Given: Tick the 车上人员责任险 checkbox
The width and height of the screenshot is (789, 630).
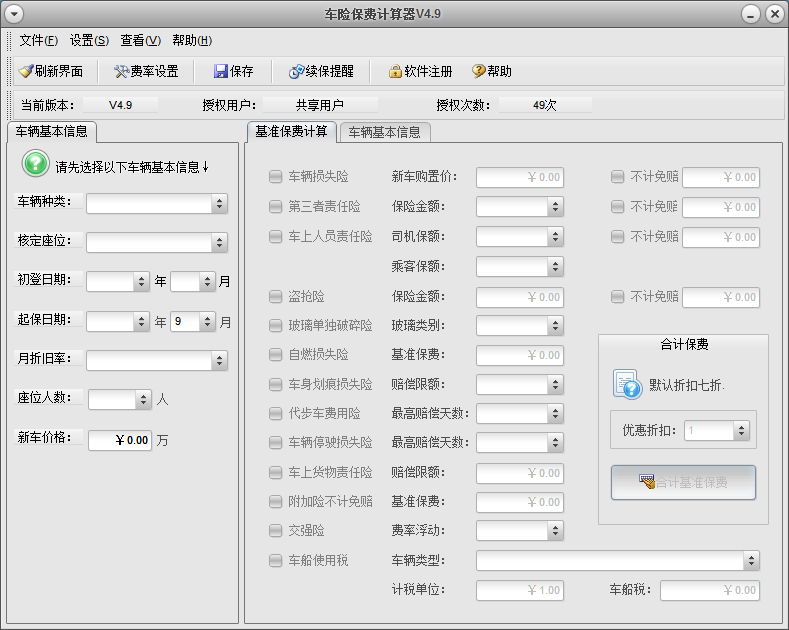Looking at the screenshot, I should click(275, 237).
